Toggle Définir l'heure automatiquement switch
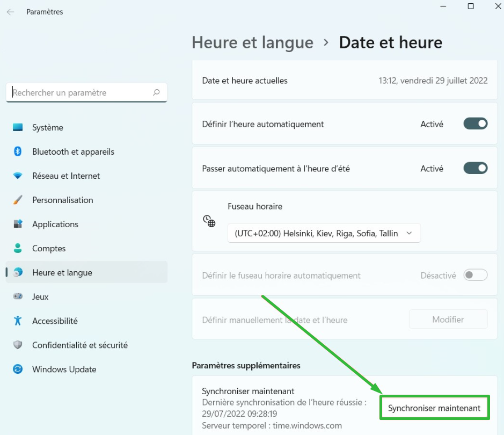 [x=476, y=124]
